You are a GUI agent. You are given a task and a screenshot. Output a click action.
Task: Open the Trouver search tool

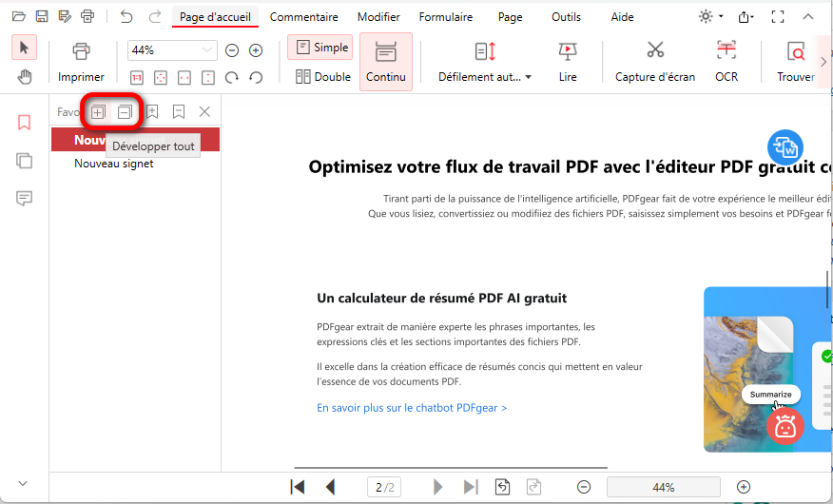click(795, 62)
